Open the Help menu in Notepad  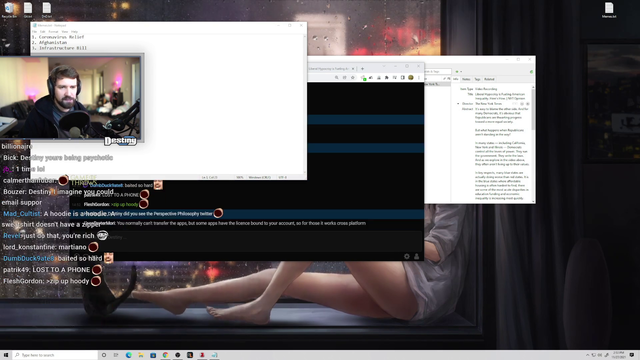(x=74, y=31)
